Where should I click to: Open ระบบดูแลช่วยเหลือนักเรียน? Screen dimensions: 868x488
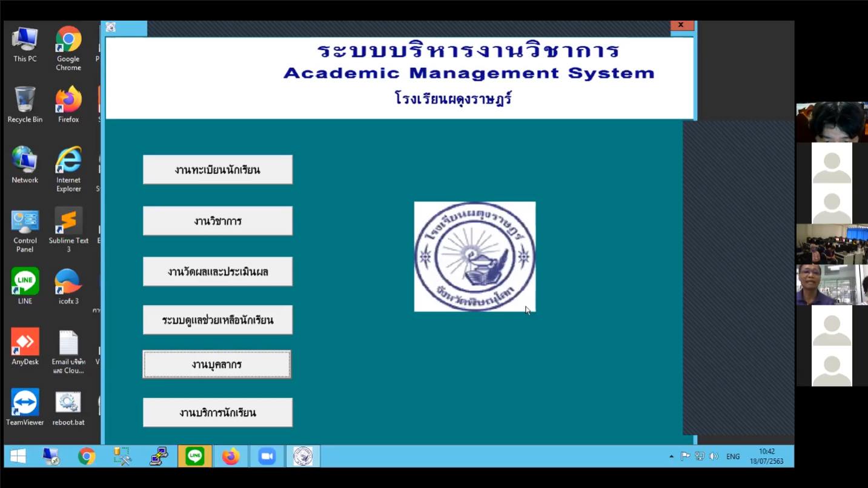(217, 319)
